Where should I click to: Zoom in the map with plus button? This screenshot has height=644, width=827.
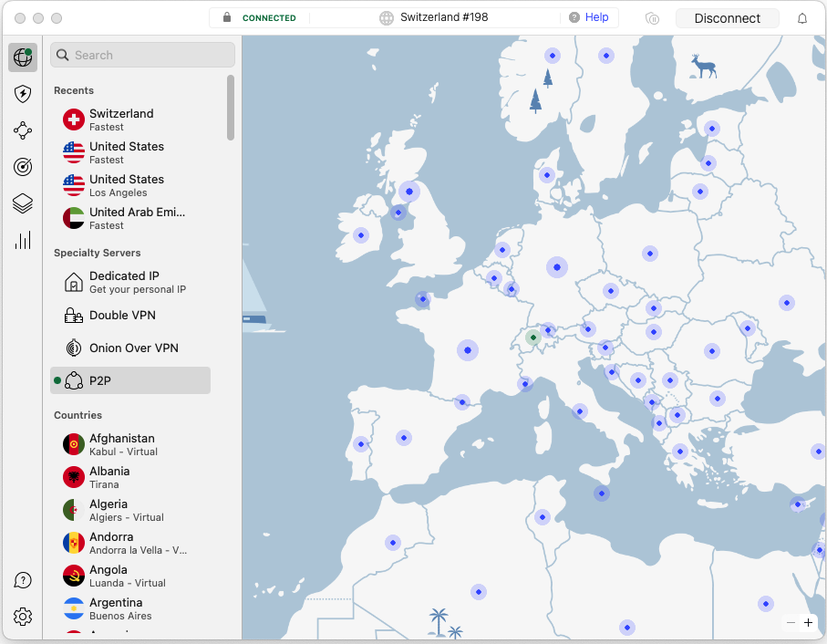coord(809,623)
